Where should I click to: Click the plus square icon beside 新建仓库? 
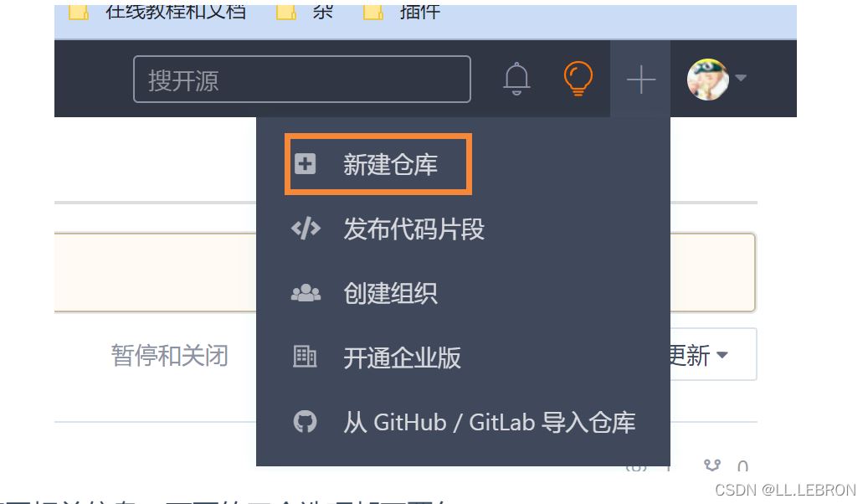click(x=305, y=164)
